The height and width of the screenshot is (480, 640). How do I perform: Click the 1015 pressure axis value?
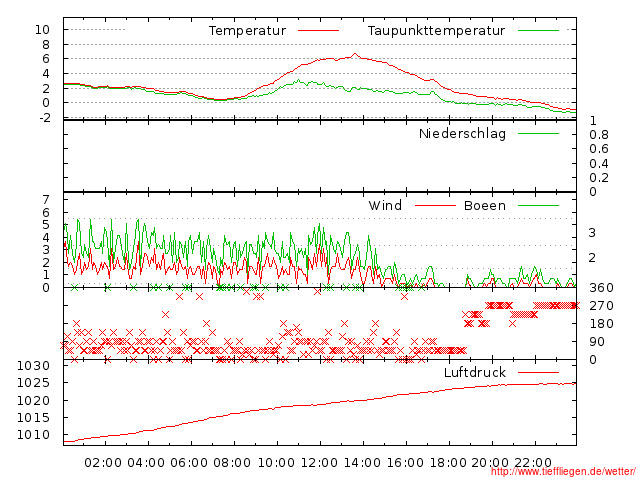[33, 418]
